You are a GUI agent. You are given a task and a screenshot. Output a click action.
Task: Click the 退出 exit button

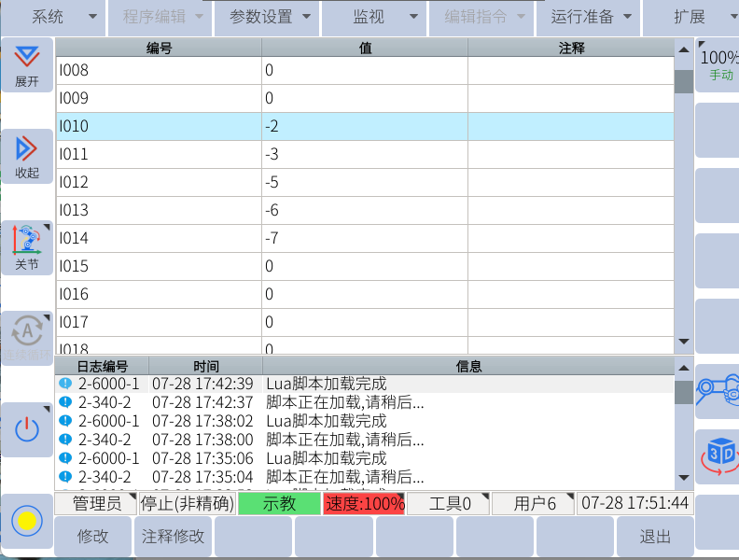click(655, 538)
